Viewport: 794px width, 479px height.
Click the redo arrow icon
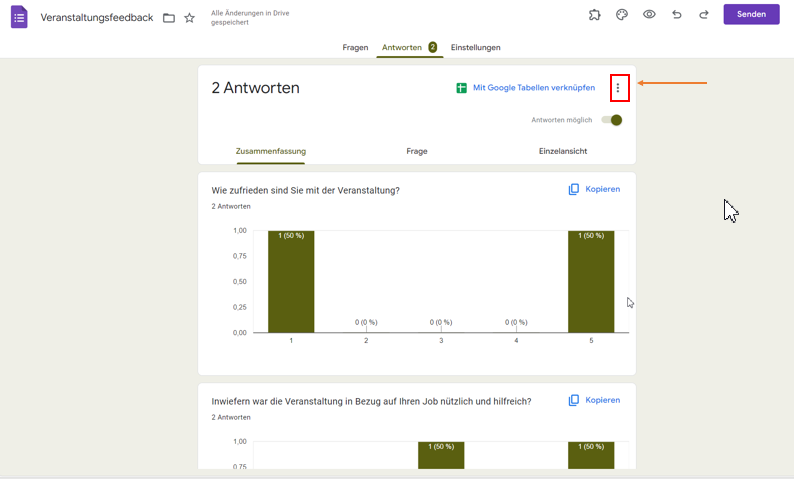coord(704,15)
